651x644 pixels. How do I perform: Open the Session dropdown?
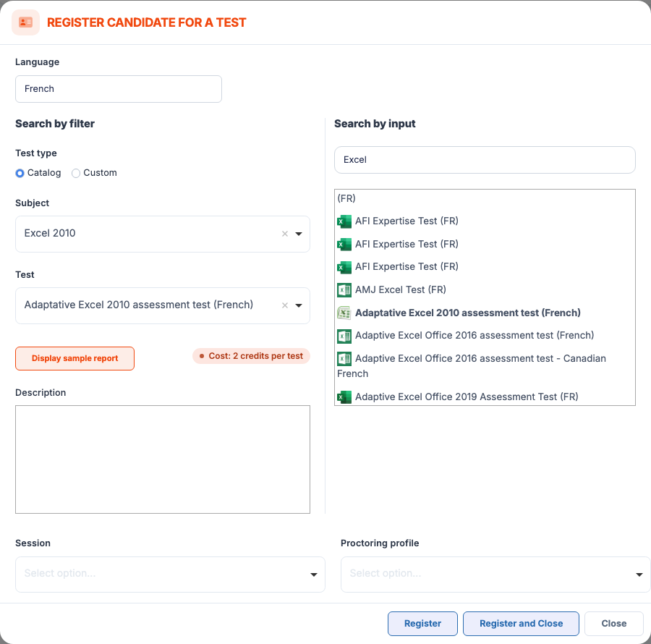(x=170, y=575)
